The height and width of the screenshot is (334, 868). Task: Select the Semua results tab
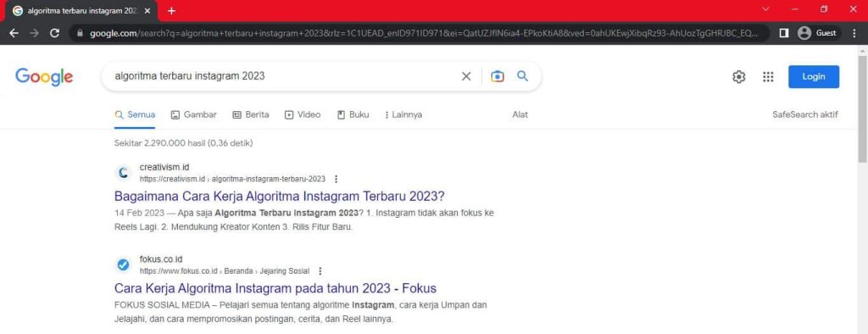point(135,114)
